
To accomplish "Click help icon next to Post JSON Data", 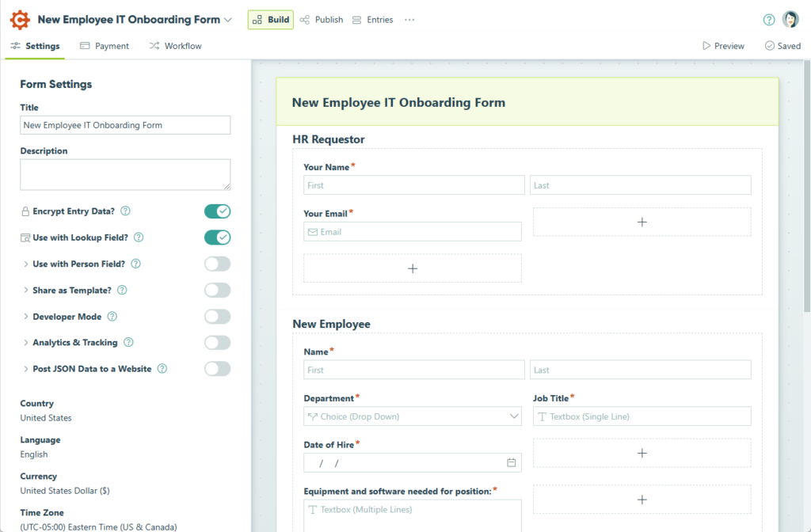I will [x=162, y=369].
